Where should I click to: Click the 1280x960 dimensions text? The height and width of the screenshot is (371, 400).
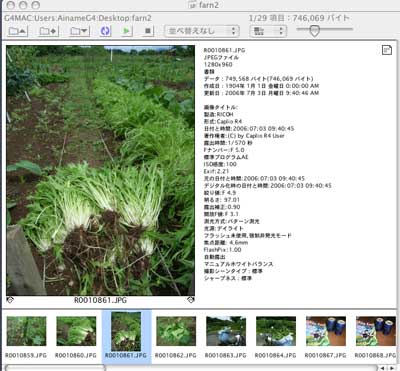point(218,64)
